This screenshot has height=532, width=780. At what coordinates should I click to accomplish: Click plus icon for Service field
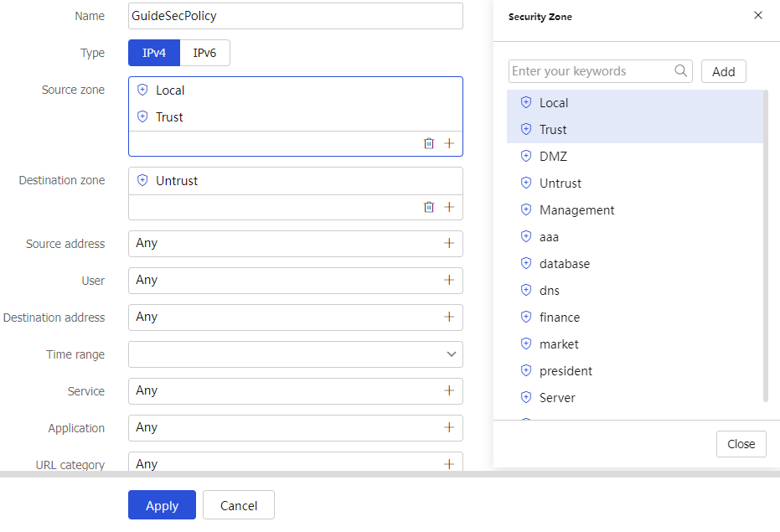(x=449, y=390)
